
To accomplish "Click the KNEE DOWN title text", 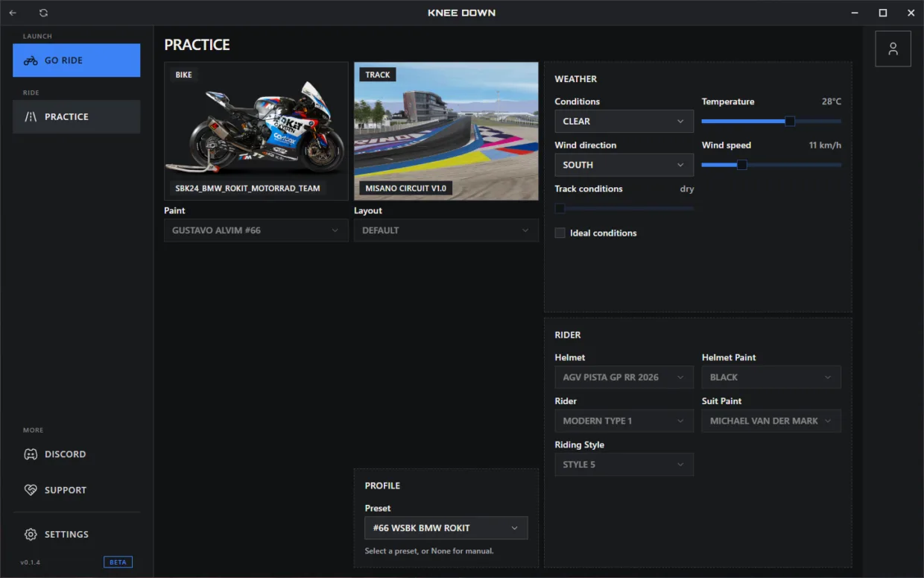I will (462, 13).
